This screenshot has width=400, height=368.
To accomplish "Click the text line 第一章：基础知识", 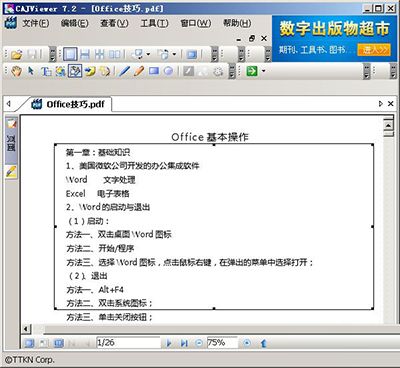I will (98, 152).
